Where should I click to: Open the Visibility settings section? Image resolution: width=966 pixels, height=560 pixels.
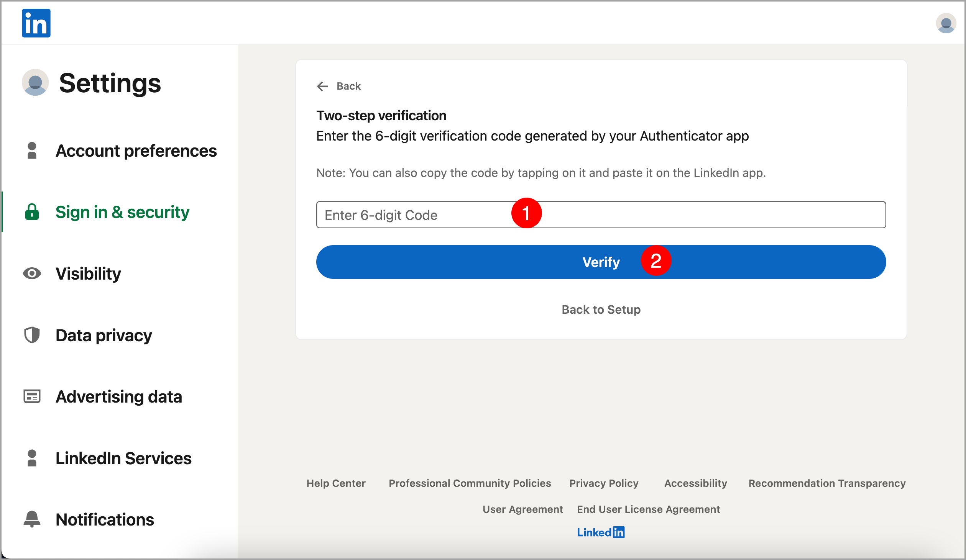89,274
